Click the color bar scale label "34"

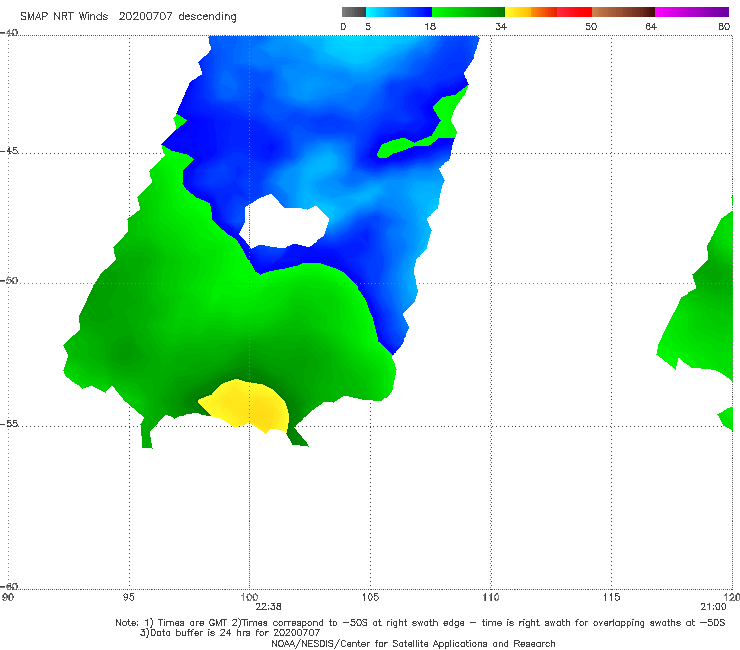point(501,26)
